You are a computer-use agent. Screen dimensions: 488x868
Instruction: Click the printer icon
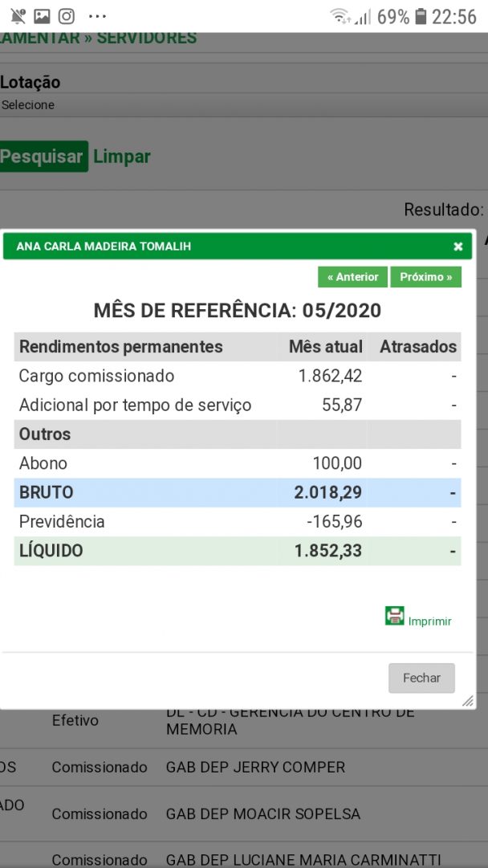pos(394,616)
